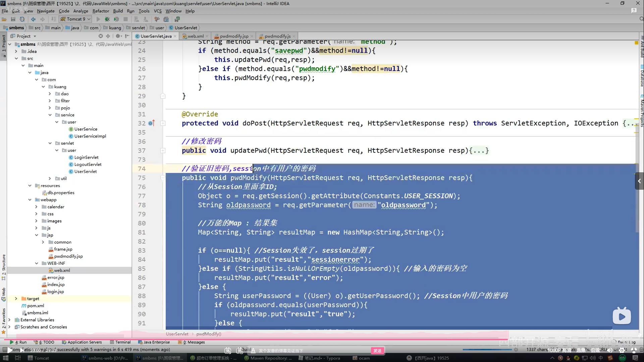Image resolution: width=644 pixels, height=362 pixels.
Task: Toggle fold on updatePwd method line 37
Action: pyautogui.click(x=163, y=150)
